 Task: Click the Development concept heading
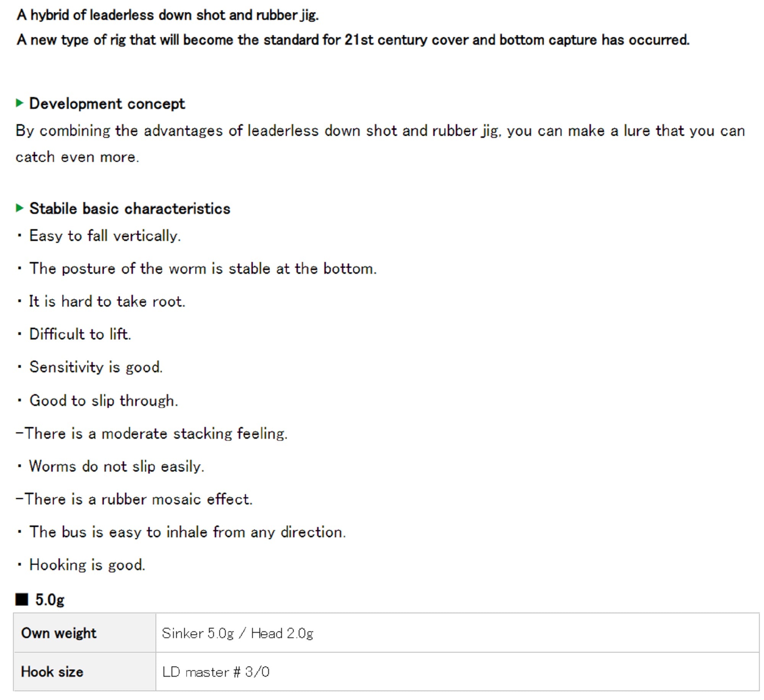coord(107,104)
